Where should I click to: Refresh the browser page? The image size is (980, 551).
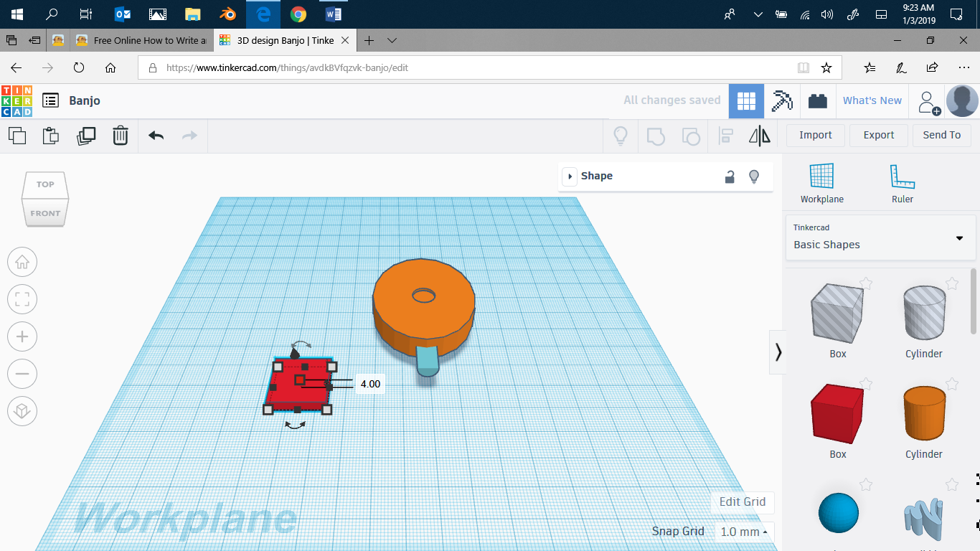tap(79, 67)
